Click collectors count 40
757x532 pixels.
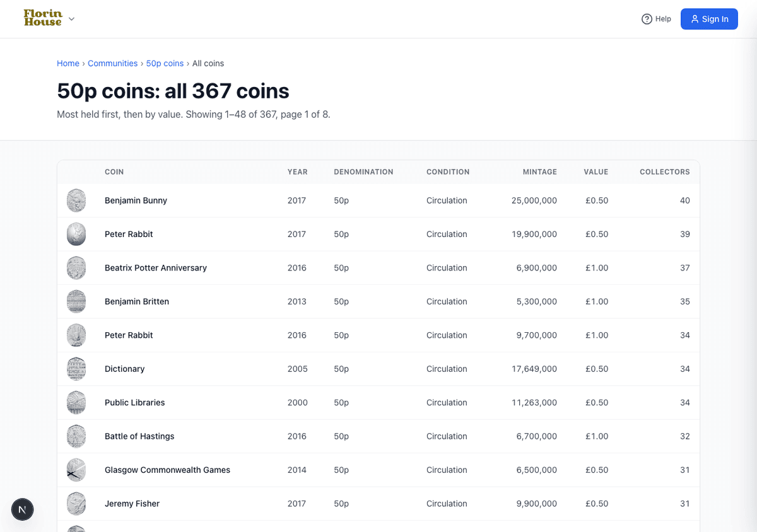[x=685, y=200]
